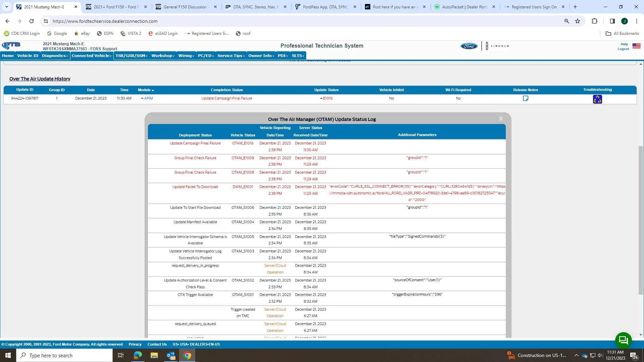Open the tab search dropdown in Chrome
644x362 pixels.
click(6, 7)
